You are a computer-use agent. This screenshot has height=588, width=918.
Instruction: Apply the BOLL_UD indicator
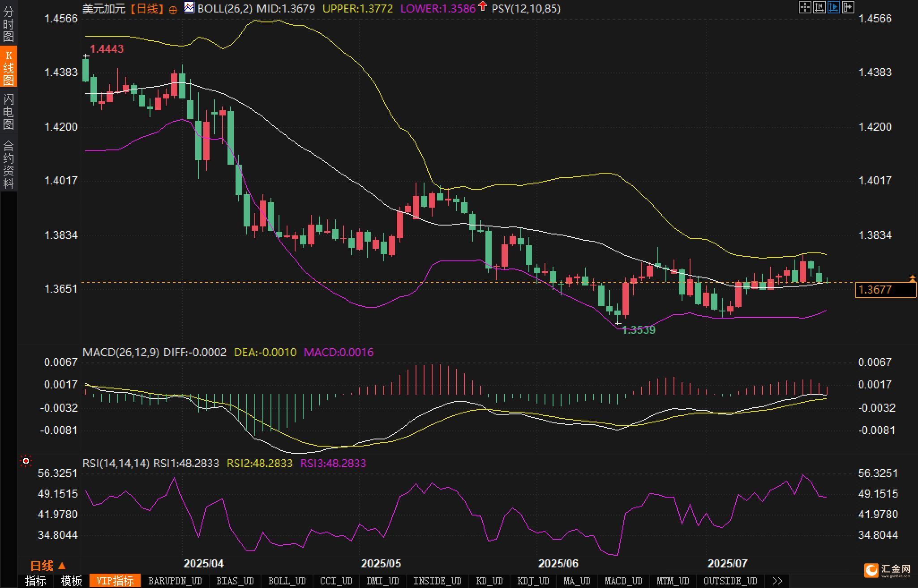coord(287,581)
